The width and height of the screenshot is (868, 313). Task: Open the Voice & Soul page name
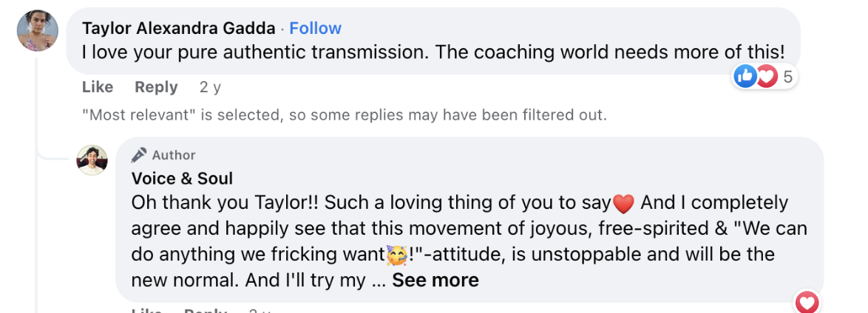182,179
